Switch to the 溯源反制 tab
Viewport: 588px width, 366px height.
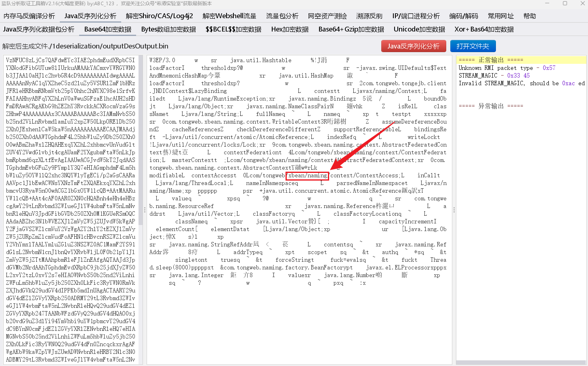(x=369, y=16)
